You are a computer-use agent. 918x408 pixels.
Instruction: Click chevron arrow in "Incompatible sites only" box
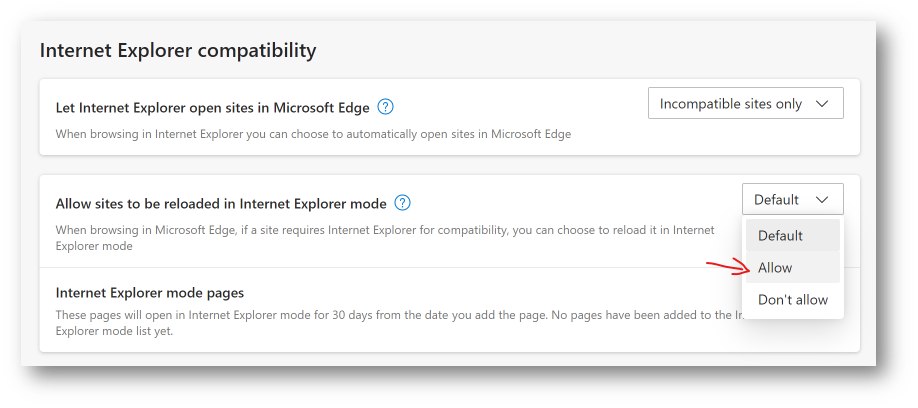click(822, 104)
